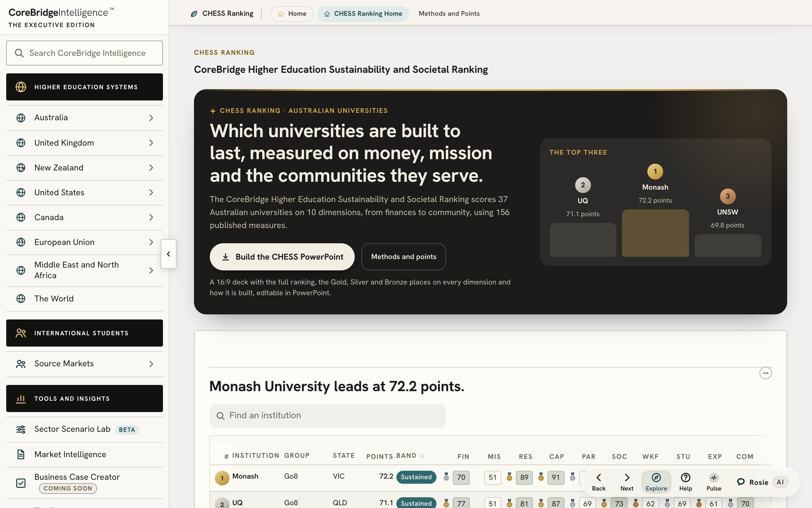This screenshot has width=812, height=508.
Task: Click the FIN column header
Action: point(463,457)
